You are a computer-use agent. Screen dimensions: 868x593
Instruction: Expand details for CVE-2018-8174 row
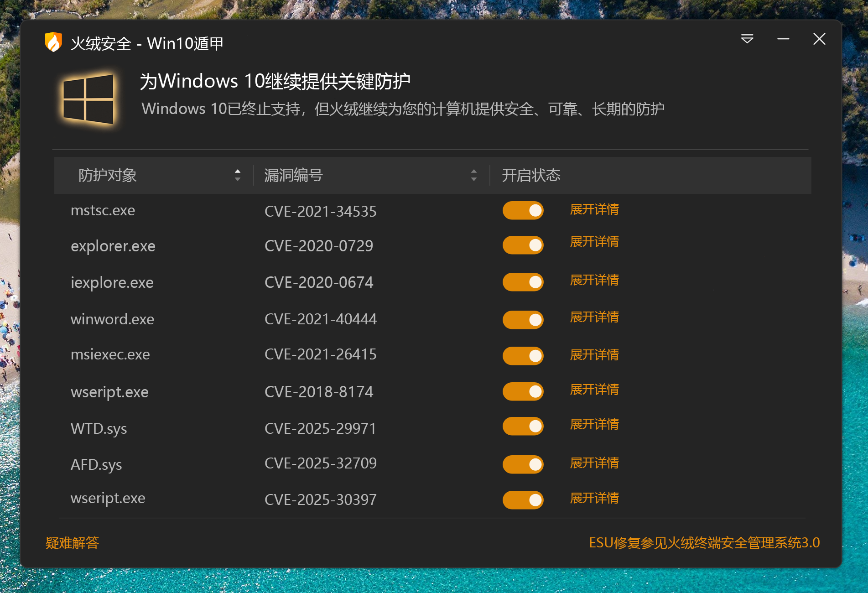tap(594, 390)
